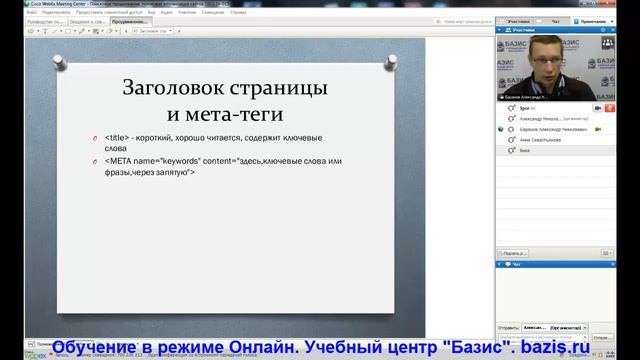Click the chat Отправить button

coord(602,338)
